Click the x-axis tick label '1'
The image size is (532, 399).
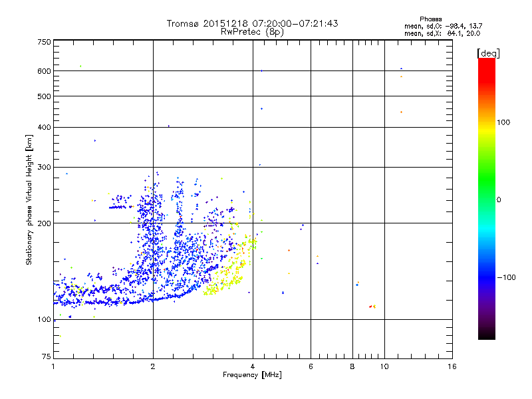53,366
